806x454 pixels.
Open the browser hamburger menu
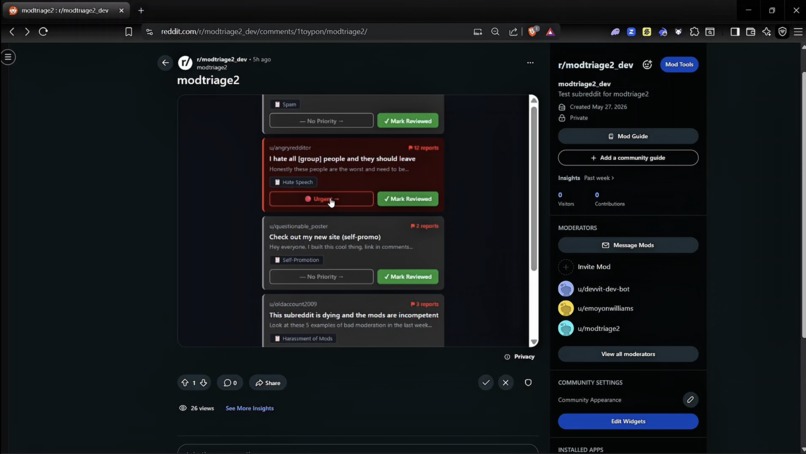(x=798, y=32)
